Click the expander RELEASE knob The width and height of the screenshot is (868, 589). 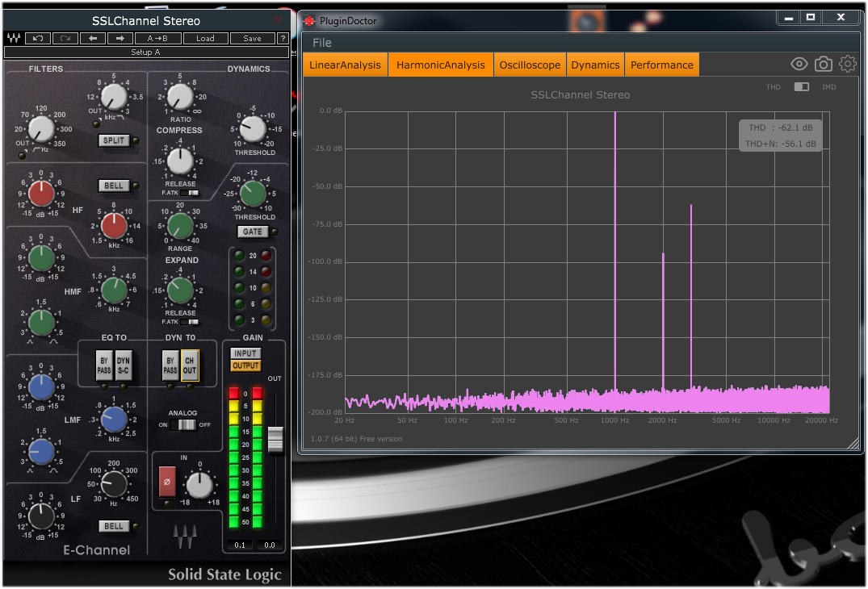point(180,291)
